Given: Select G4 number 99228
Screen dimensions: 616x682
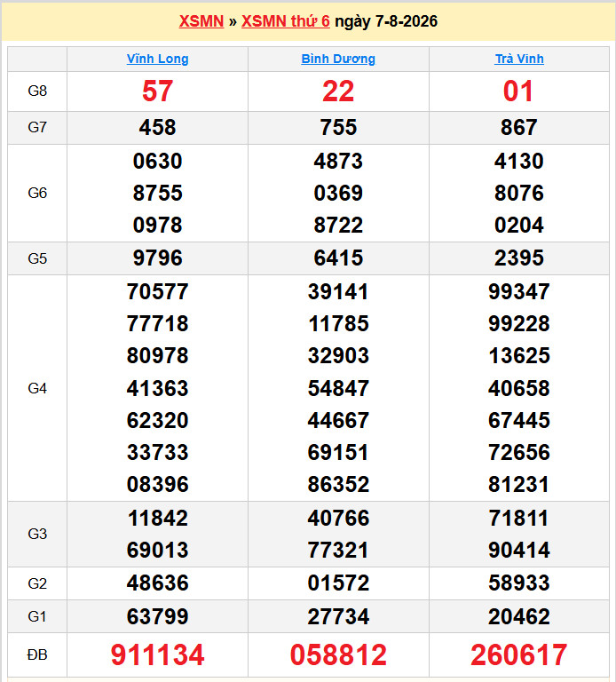Looking at the screenshot, I should tap(519, 323).
